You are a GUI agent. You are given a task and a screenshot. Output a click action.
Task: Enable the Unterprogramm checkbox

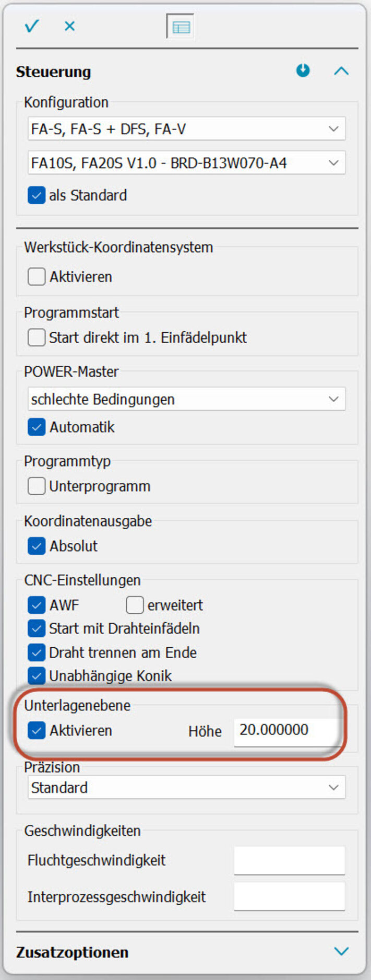[37, 486]
